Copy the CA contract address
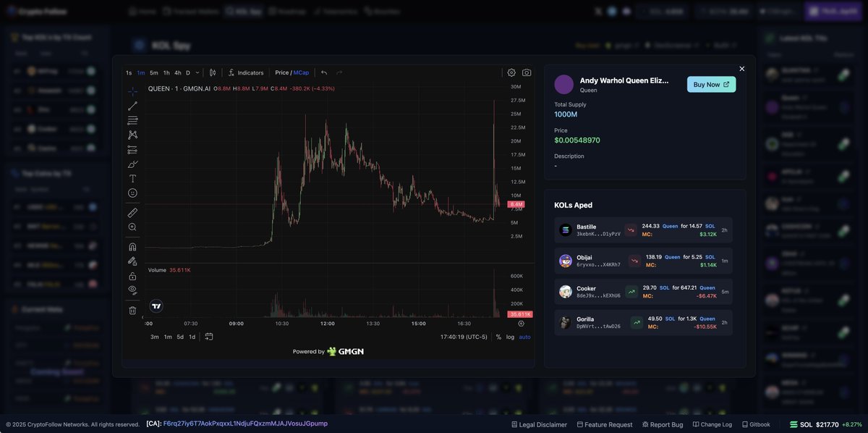This screenshot has height=433, width=868. tap(245, 424)
